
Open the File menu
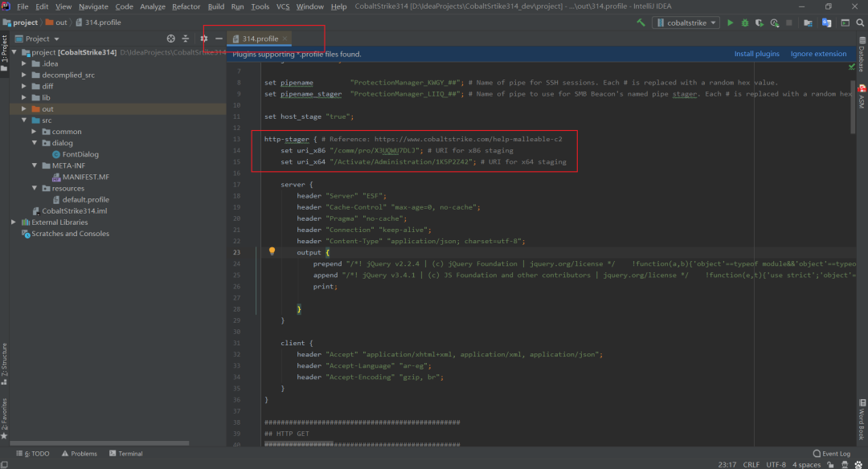click(23, 6)
